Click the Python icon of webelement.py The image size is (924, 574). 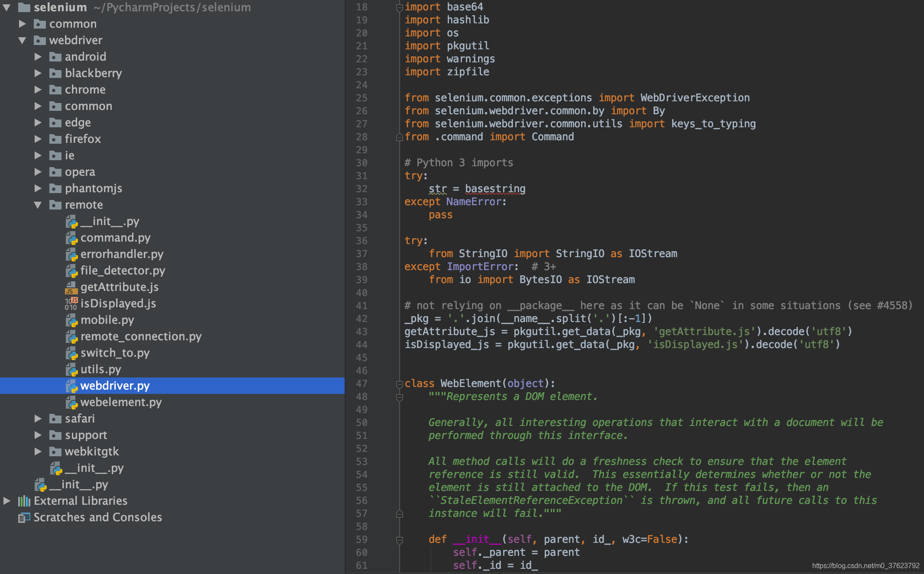(x=71, y=403)
